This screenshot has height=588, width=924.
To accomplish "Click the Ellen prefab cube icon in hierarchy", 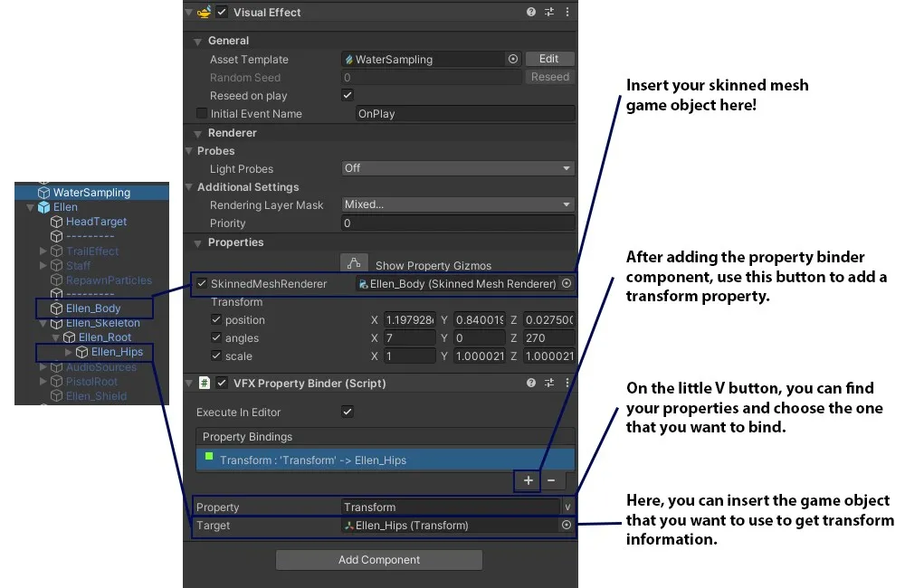I will tap(44, 206).
